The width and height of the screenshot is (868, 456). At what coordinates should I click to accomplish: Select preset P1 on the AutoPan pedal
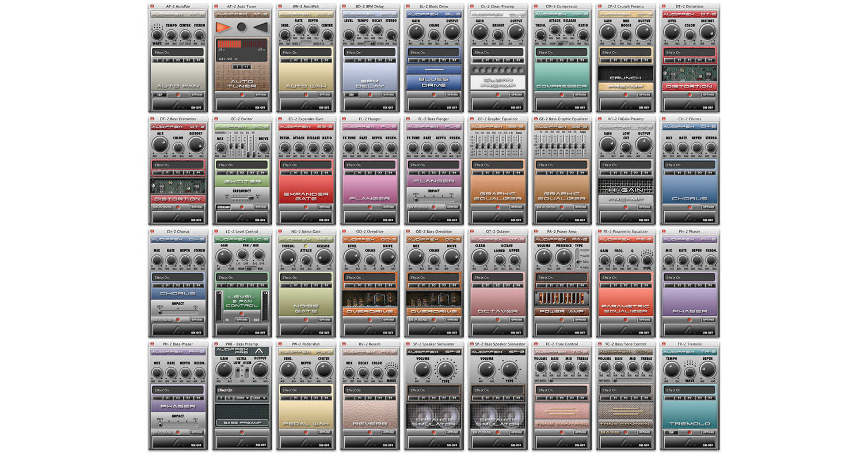coord(167,60)
